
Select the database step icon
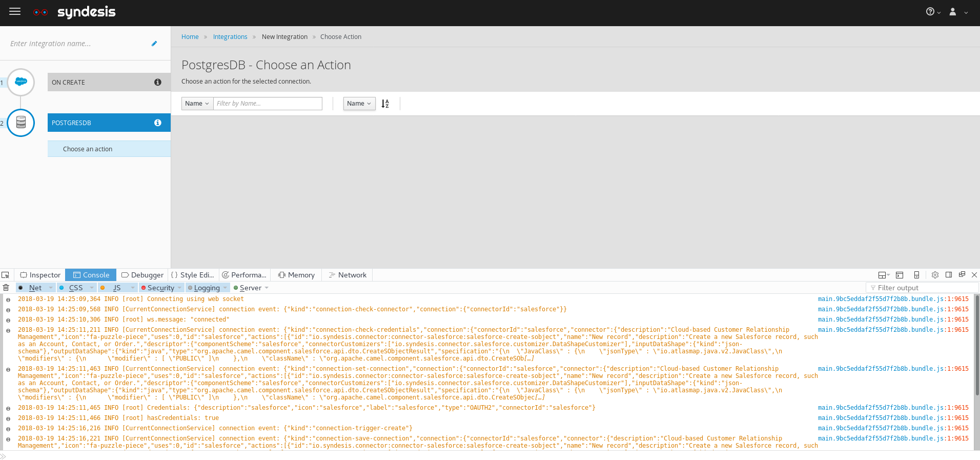click(21, 123)
